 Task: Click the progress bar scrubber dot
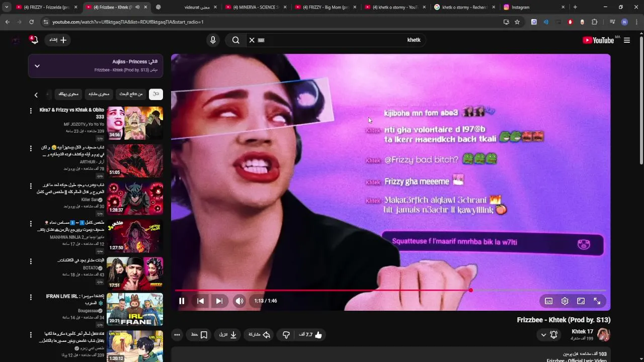pyautogui.click(x=471, y=290)
